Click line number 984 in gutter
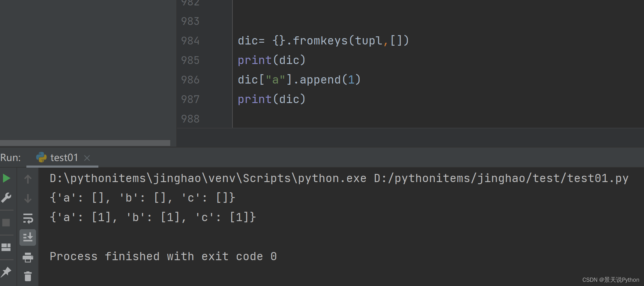This screenshot has width=644, height=286. pyautogui.click(x=190, y=41)
